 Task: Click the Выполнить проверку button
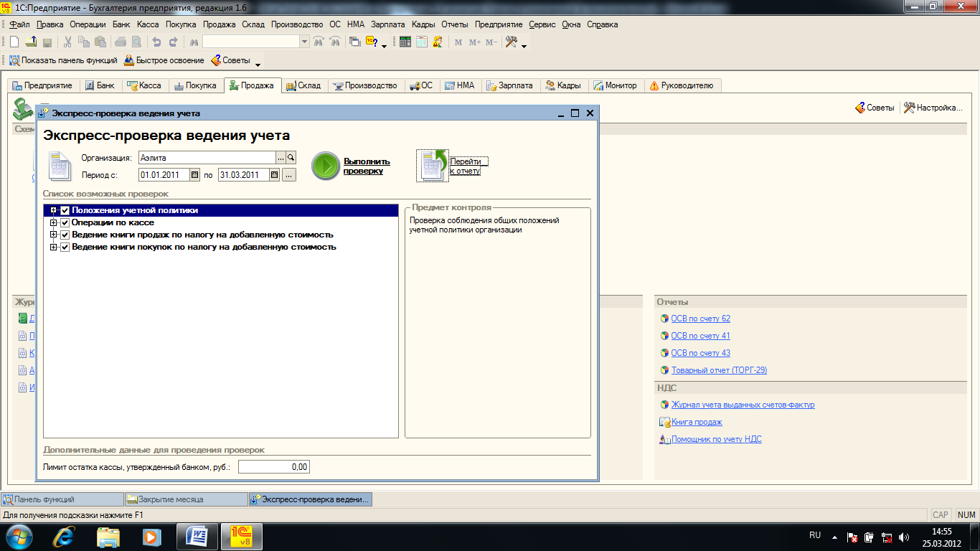[x=352, y=166]
